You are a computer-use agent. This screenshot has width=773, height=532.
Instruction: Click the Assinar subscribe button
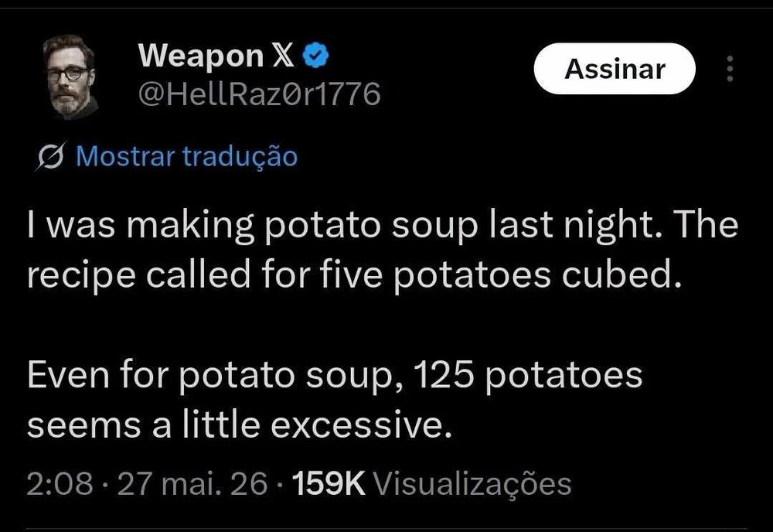point(615,69)
